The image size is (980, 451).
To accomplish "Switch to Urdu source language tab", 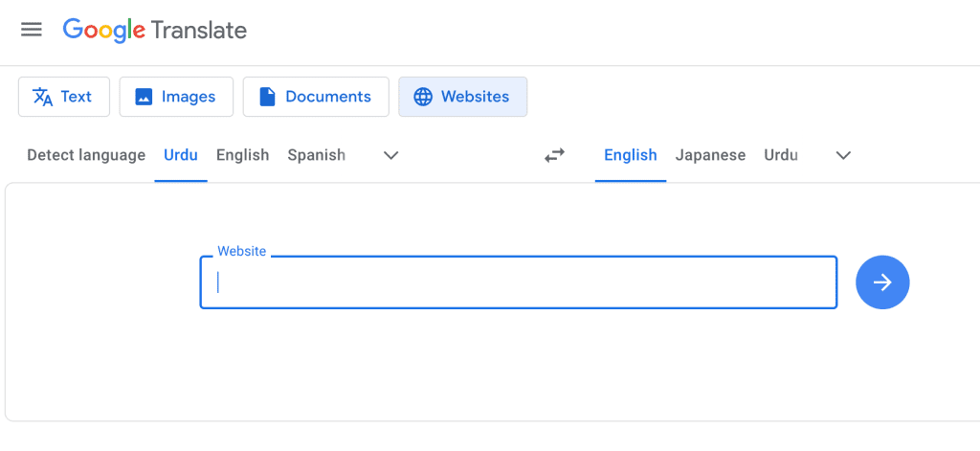I will [x=181, y=155].
